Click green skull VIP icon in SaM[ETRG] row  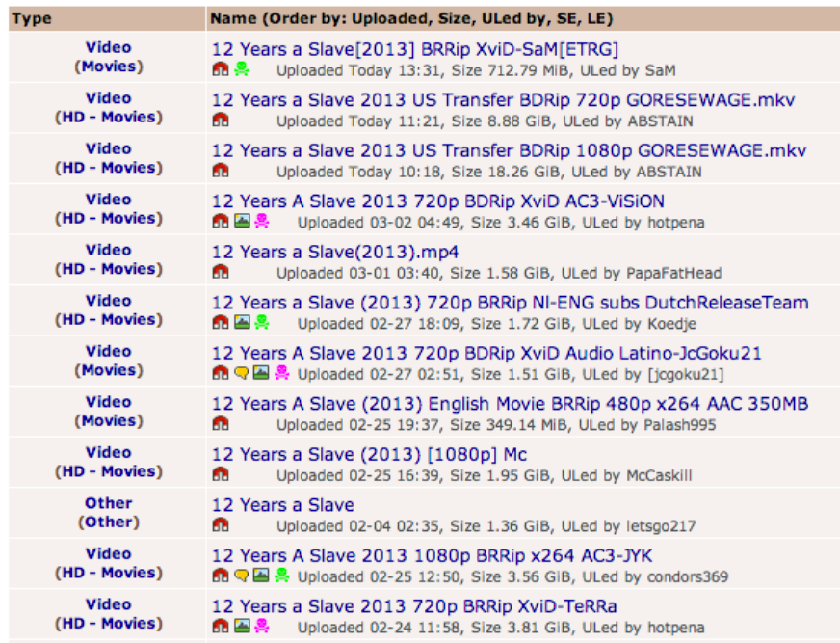[x=242, y=69]
